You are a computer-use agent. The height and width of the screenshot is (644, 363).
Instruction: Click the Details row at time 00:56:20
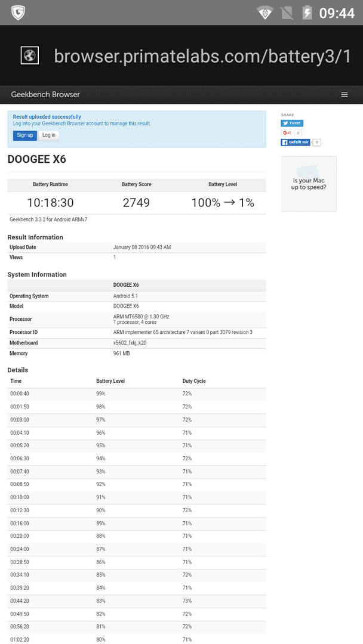tap(137, 627)
